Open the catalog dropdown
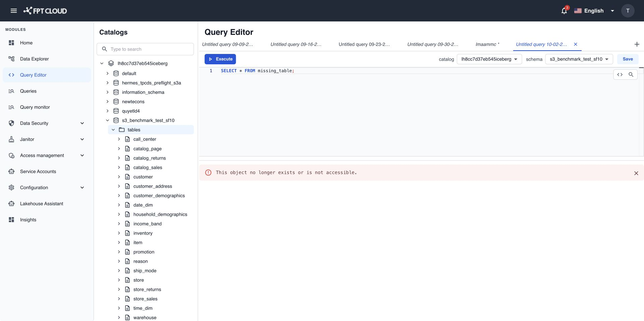This screenshot has width=644, height=321. coord(489,59)
